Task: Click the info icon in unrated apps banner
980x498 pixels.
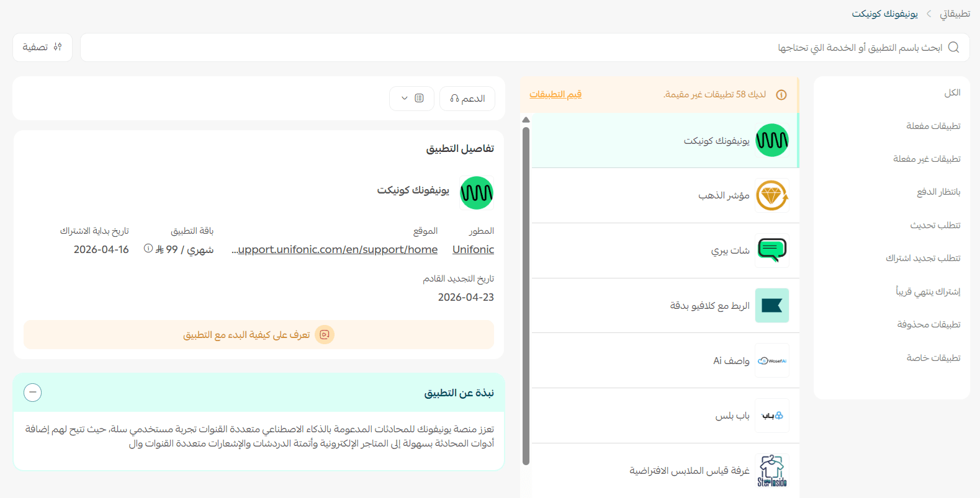Action: pos(781,95)
